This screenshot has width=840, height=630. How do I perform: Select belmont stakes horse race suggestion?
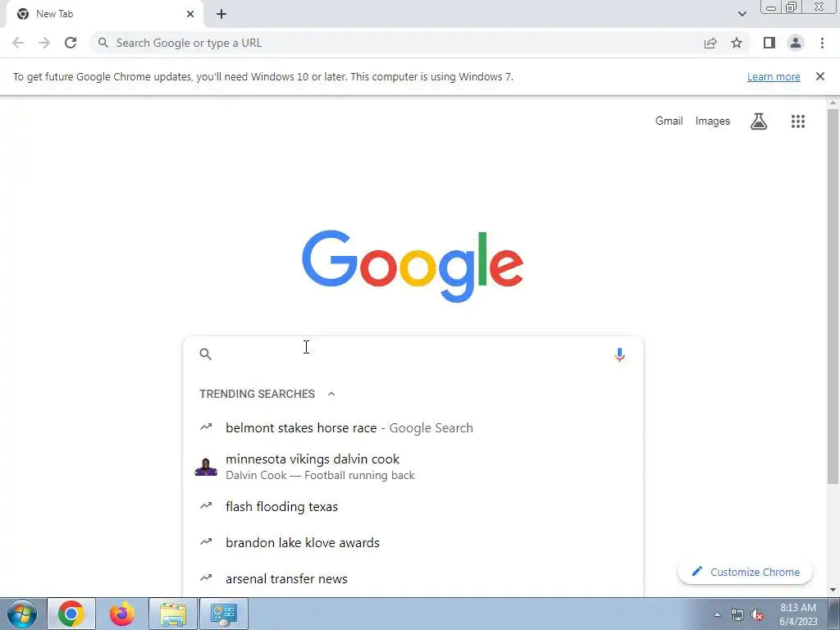point(413,427)
